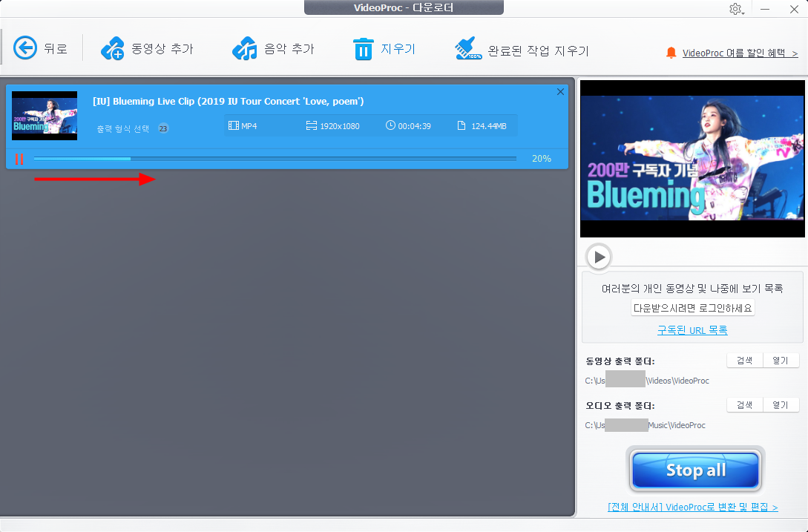Click the download progress bar
The height and width of the screenshot is (532, 808).
pos(275,159)
